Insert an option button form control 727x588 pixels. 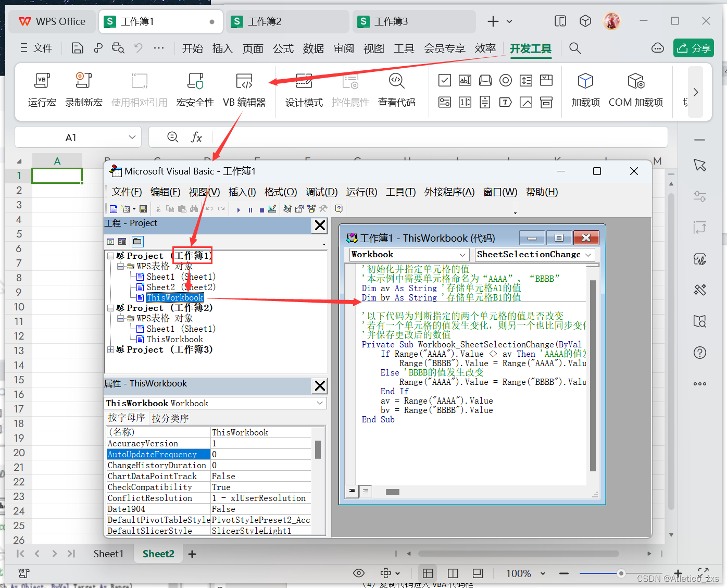pyautogui.click(x=506, y=80)
